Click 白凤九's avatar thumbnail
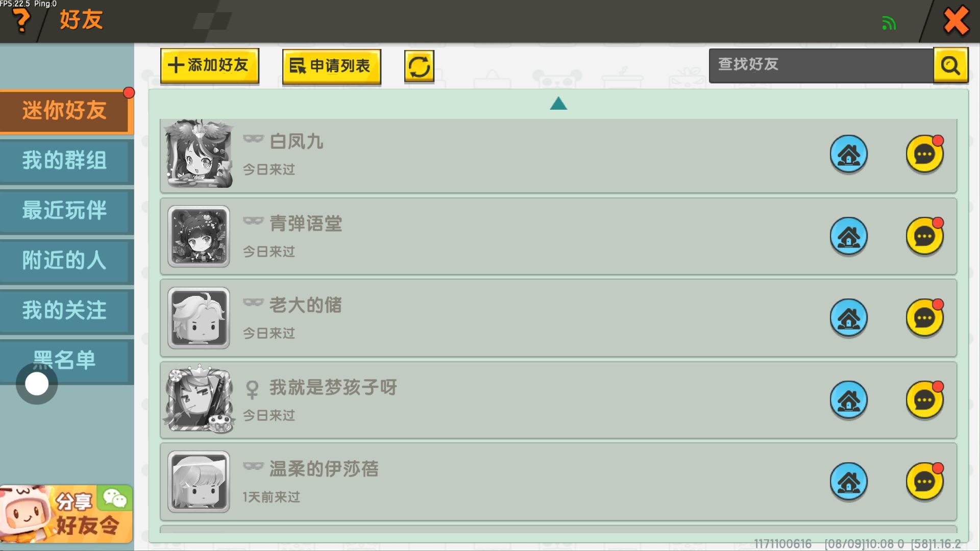The height and width of the screenshot is (551, 980). (x=199, y=154)
